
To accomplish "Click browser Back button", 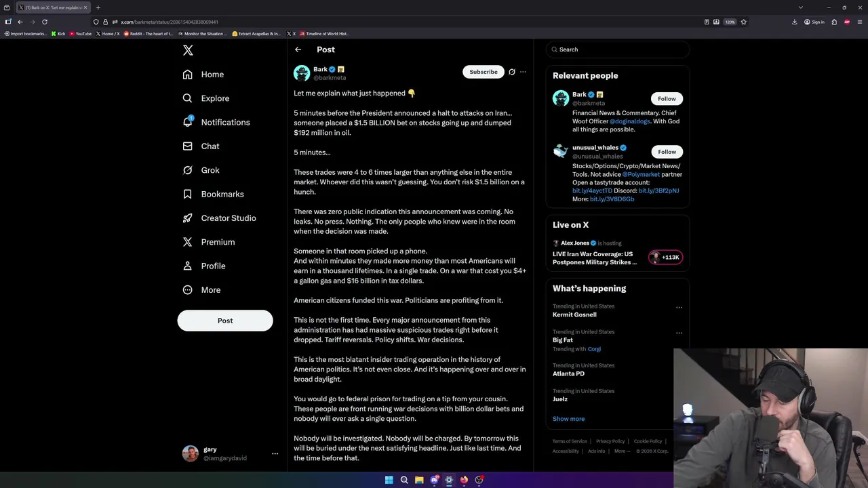I will 20,22.
